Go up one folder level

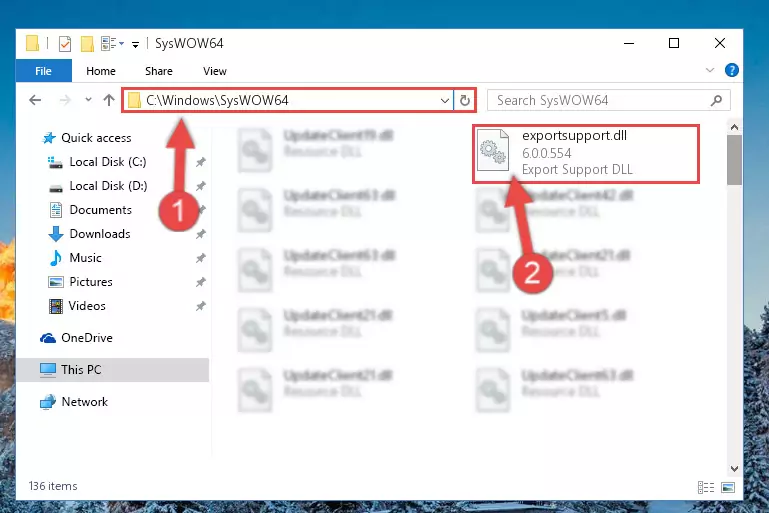[109, 100]
